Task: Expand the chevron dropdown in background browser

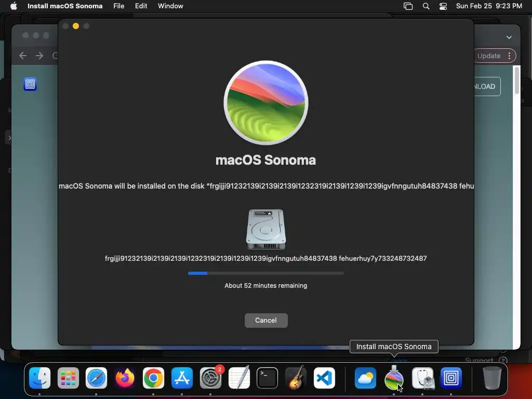Action: click(x=509, y=37)
